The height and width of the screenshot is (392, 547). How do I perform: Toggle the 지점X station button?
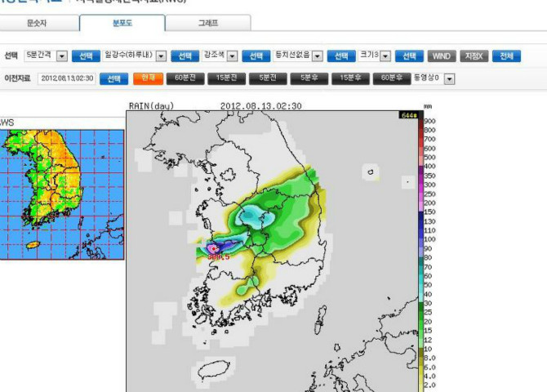coord(474,56)
